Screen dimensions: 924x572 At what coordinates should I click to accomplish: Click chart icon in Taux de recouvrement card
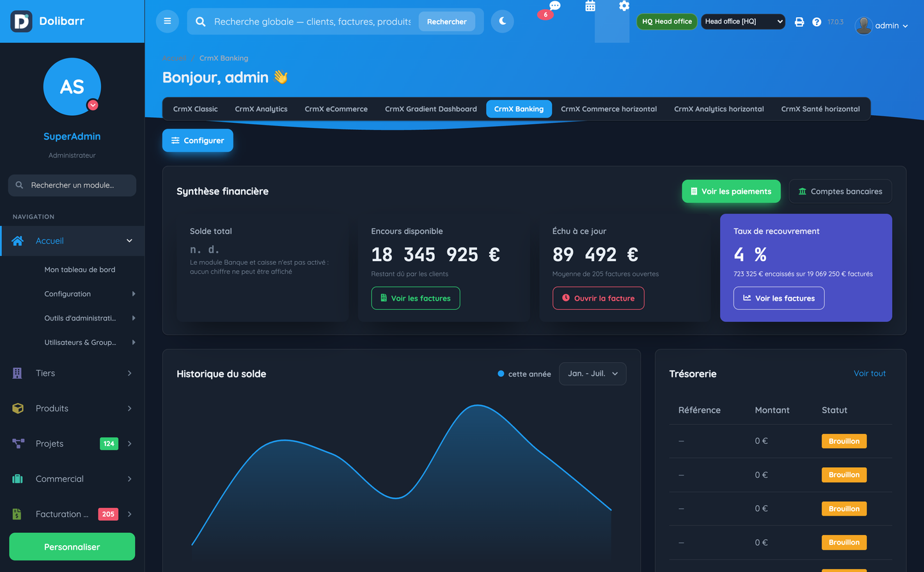coord(747,298)
